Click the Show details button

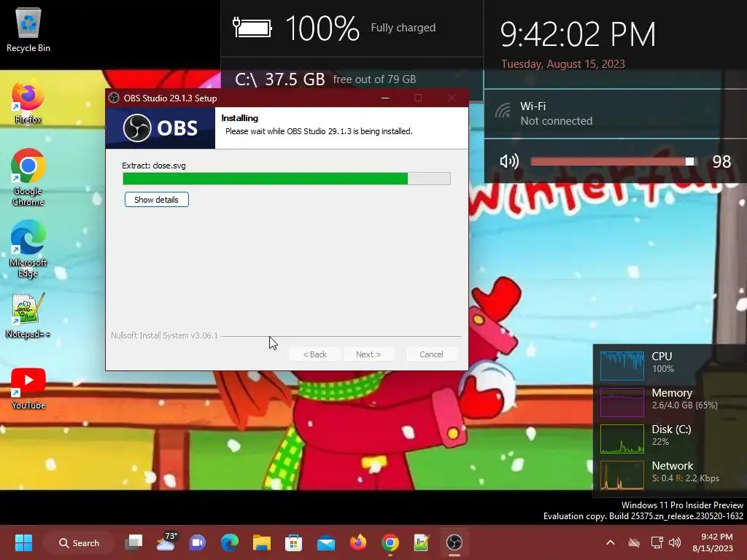point(157,200)
